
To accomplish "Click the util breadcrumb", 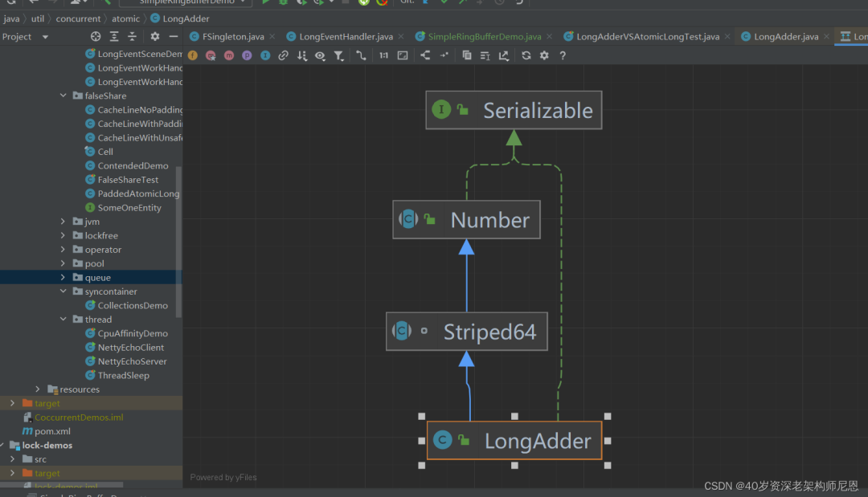I will tap(38, 18).
